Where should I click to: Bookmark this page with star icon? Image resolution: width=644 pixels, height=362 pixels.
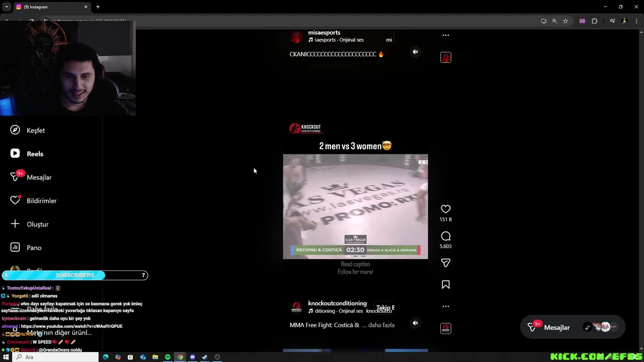(566, 21)
